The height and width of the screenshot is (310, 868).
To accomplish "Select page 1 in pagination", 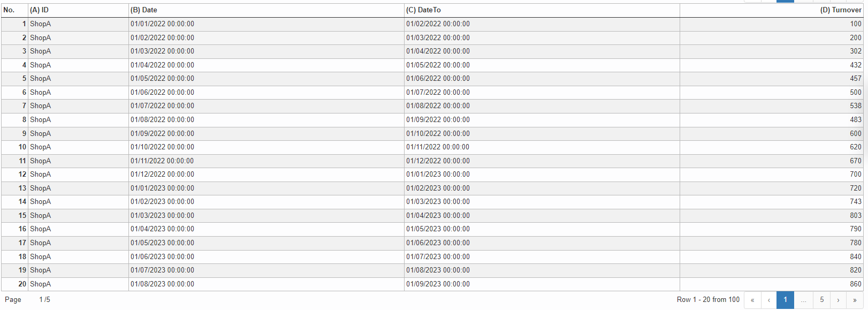I will (785, 300).
